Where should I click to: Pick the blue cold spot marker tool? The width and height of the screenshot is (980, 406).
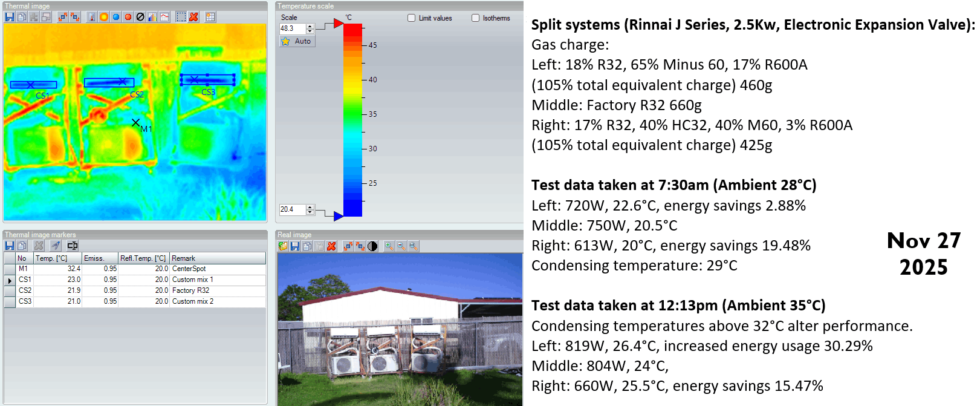(116, 17)
